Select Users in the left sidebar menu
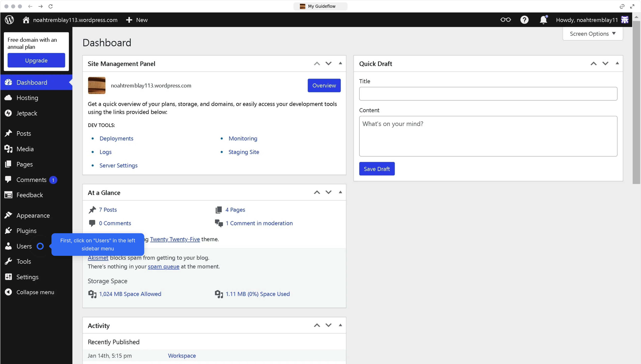The image size is (641, 364). 24,246
